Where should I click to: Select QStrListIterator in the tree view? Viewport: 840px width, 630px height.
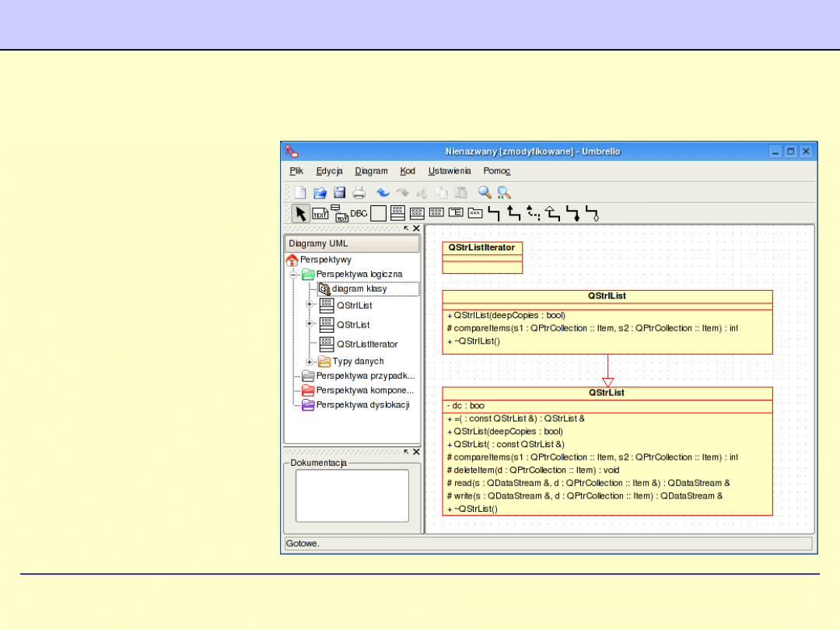tap(366, 344)
